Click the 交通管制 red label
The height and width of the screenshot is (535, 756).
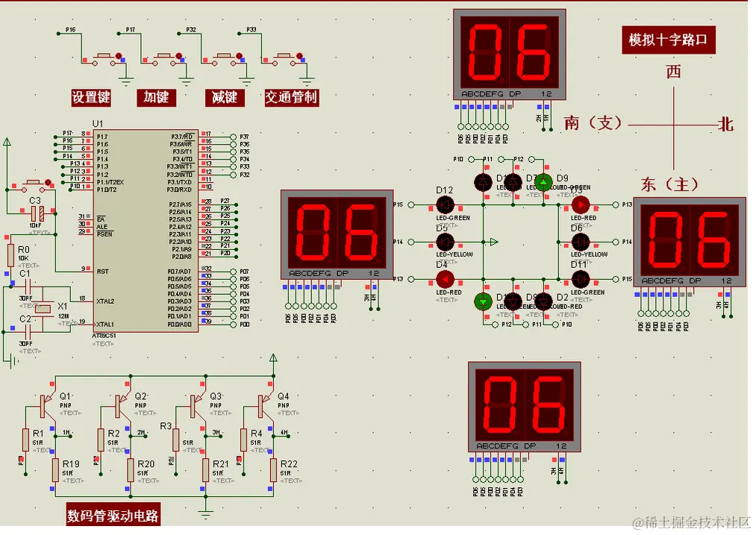pyautogui.click(x=291, y=97)
